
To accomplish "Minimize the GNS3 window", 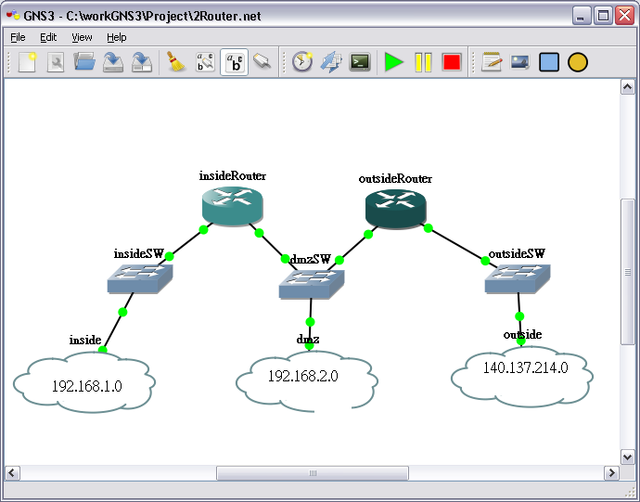I will (581, 16).
